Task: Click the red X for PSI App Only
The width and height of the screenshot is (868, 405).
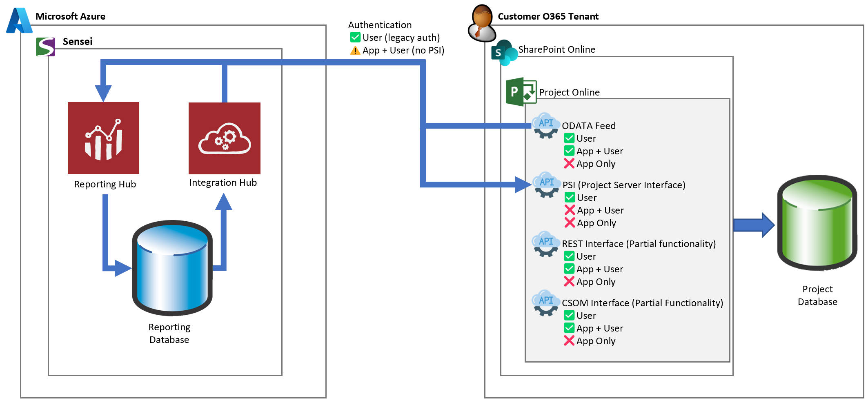Action: click(570, 223)
